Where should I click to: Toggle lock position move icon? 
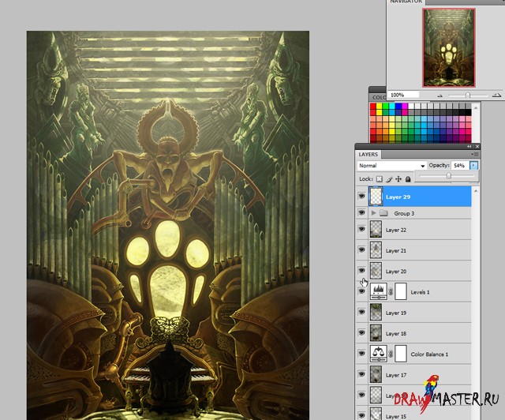tap(398, 179)
